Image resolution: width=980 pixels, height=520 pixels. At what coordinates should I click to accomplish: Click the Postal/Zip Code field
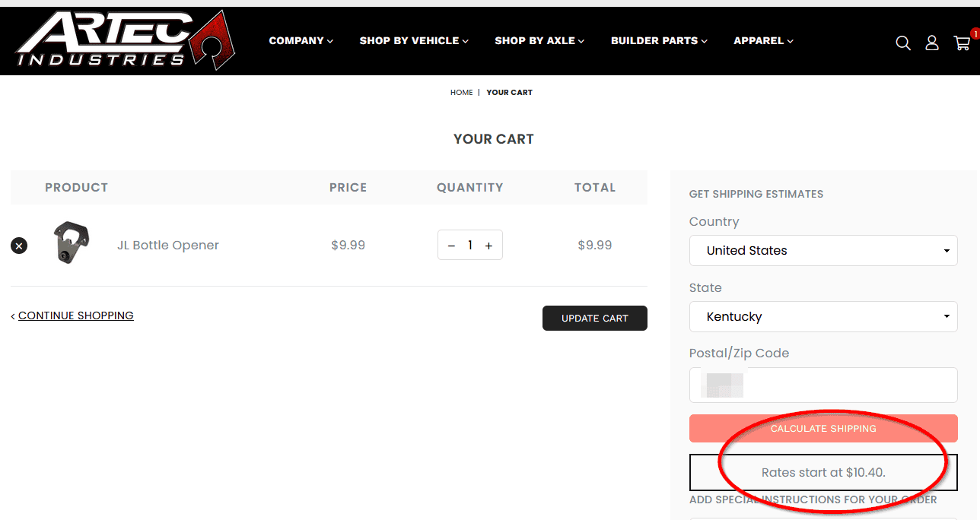(x=823, y=385)
